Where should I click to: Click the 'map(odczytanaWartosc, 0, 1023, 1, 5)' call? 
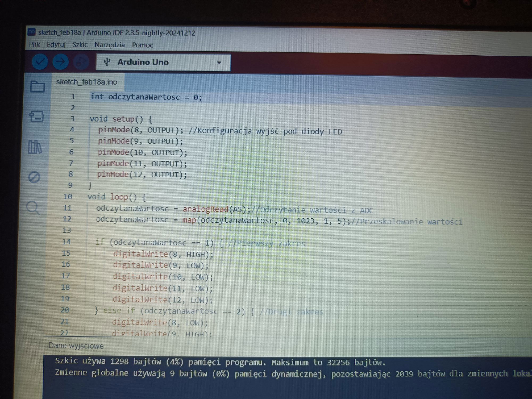pos(264,221)
